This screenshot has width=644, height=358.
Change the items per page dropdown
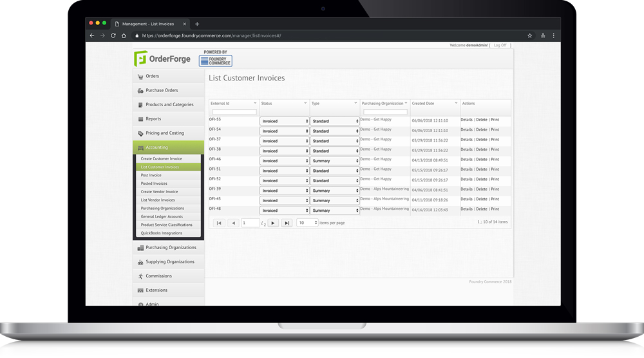pos(307,223)
